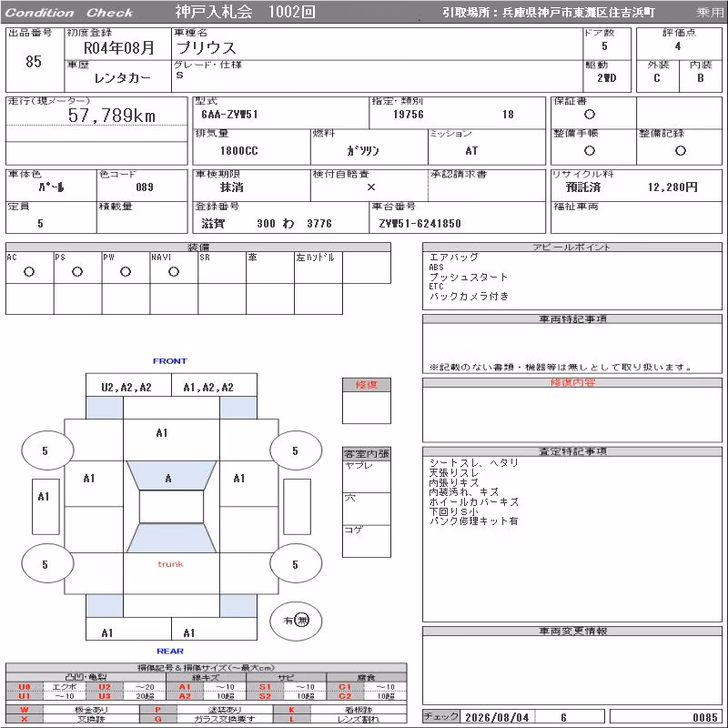Toggle the AC equipment circle
This screenshot has height=728, width=728.
click(x=29, y=272)
